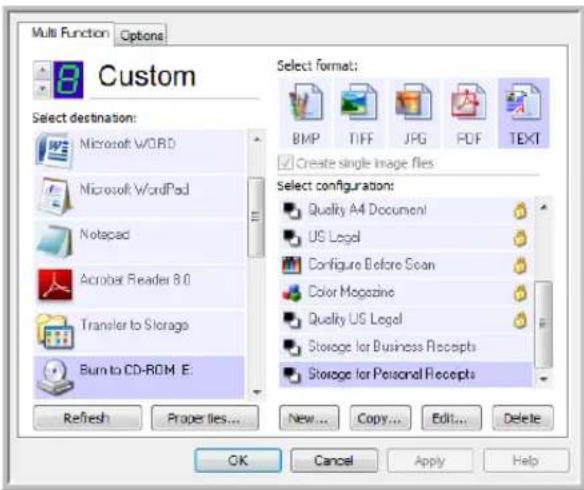Click destination list scroll down arrow
Screen dimensions: 584x490
256,392
